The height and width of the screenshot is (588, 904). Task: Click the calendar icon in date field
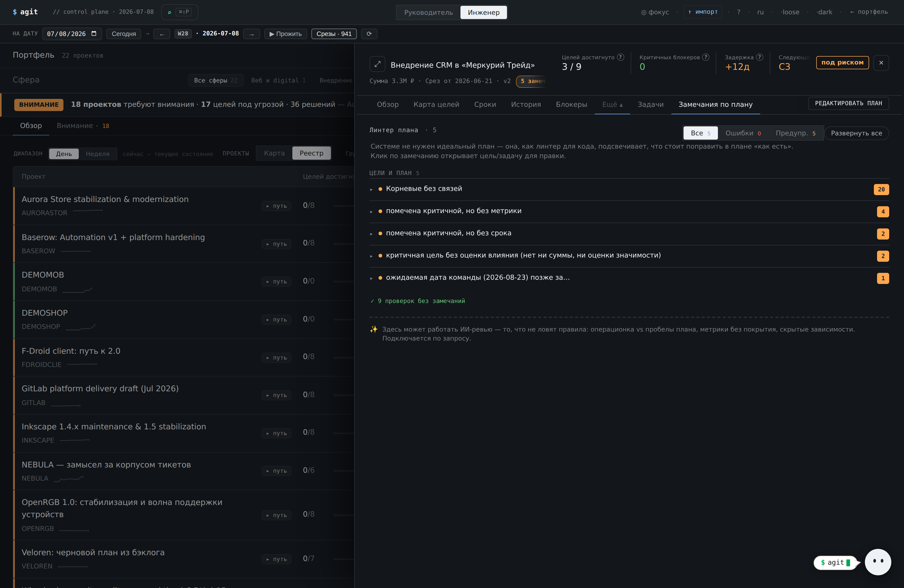(94, 33)
